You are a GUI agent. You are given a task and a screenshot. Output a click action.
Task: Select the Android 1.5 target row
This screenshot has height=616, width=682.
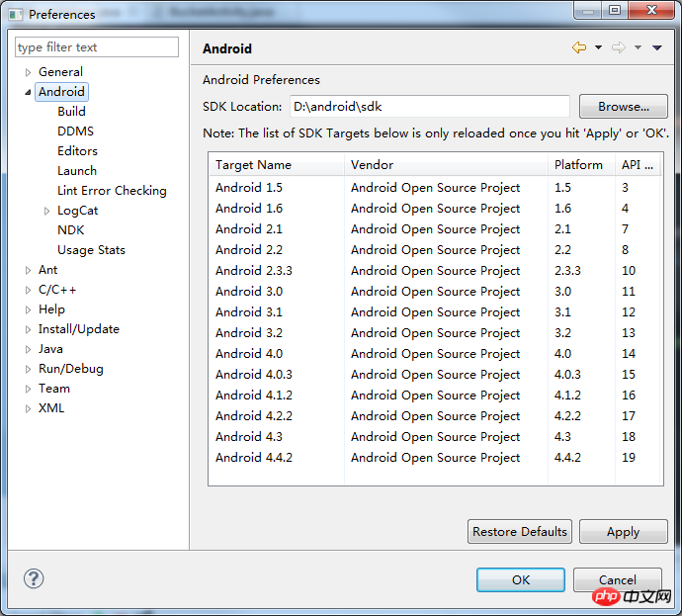click(x=436, y=188)
